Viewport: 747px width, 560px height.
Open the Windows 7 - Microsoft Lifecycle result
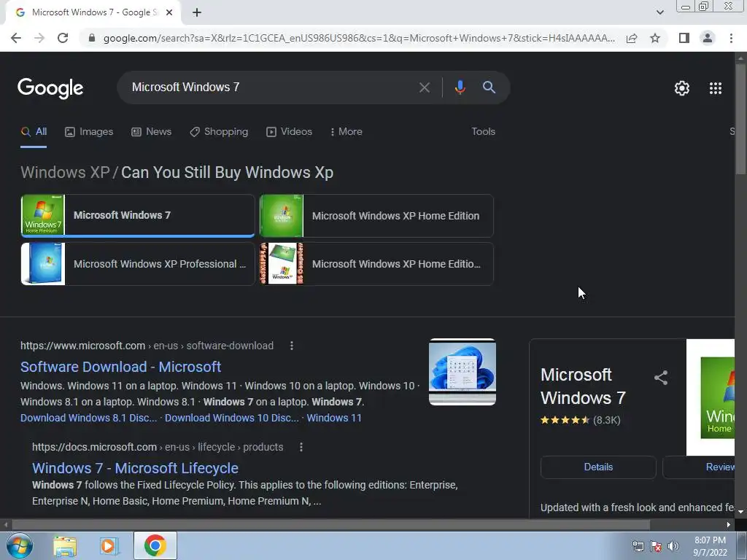[x=135, y=468]
